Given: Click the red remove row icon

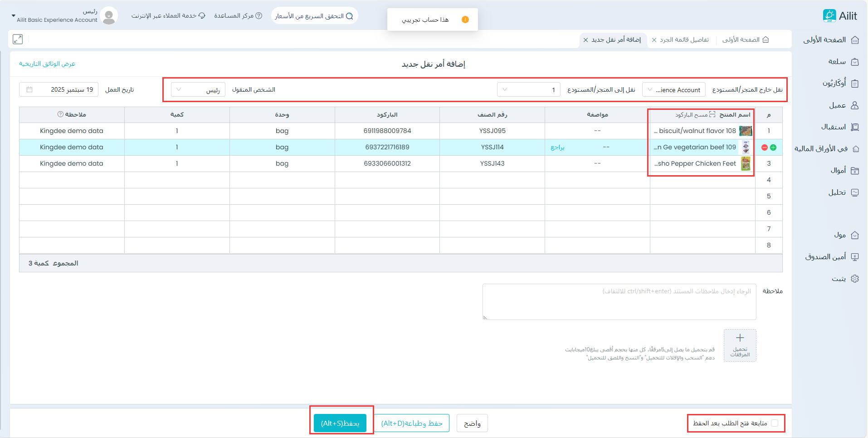Looking at the screenshot, I should [765, 148].
